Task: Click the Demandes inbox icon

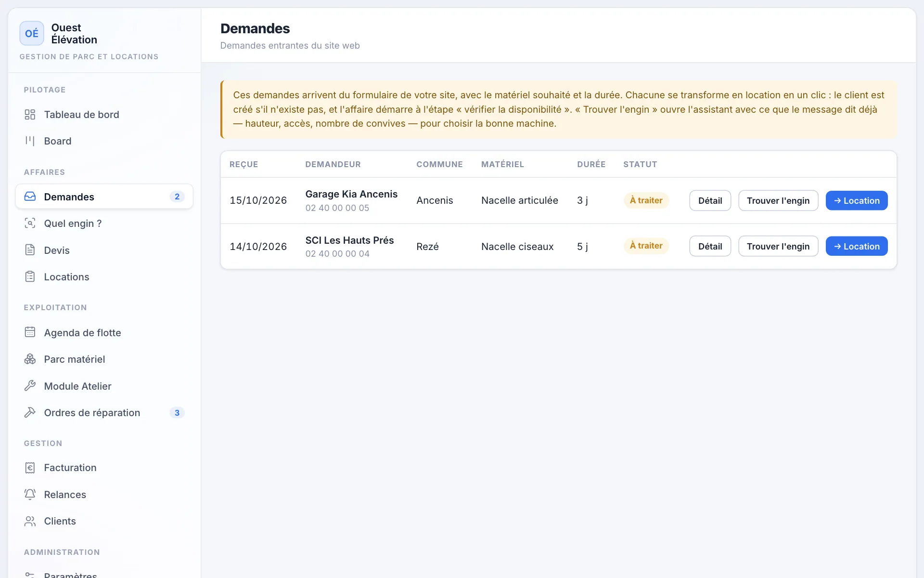Action: 30,197
